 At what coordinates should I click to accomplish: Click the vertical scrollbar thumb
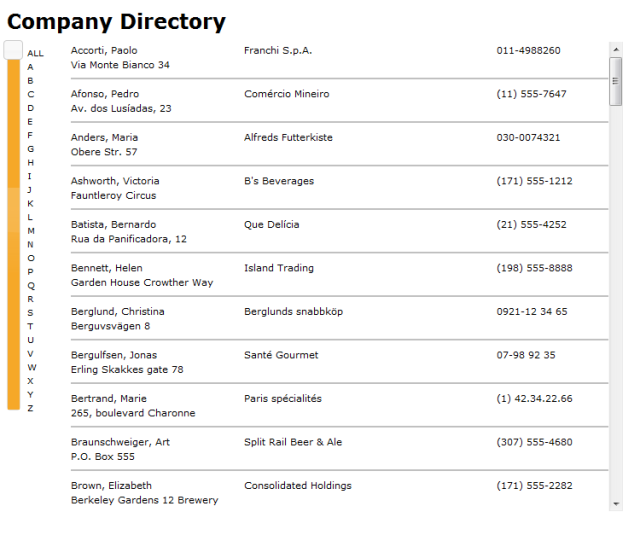point(616,82)
